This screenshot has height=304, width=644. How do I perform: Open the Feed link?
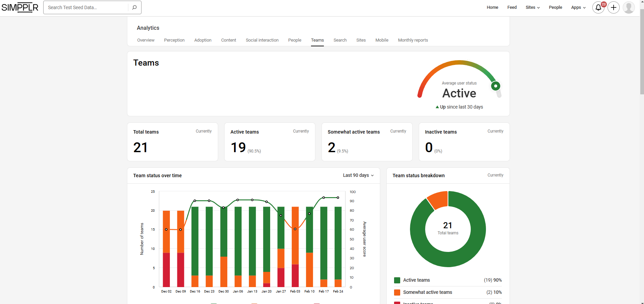tap(512, 7)
